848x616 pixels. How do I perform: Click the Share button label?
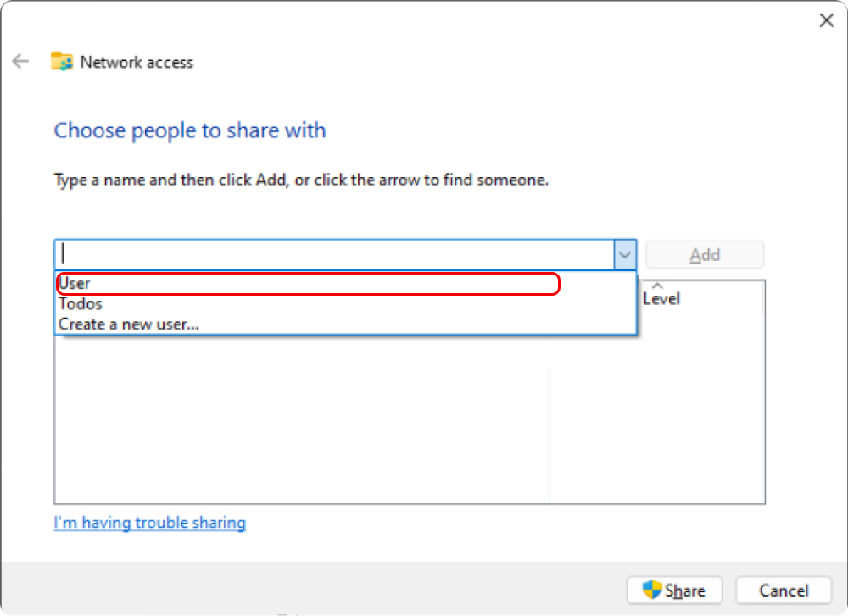[684, 591]
